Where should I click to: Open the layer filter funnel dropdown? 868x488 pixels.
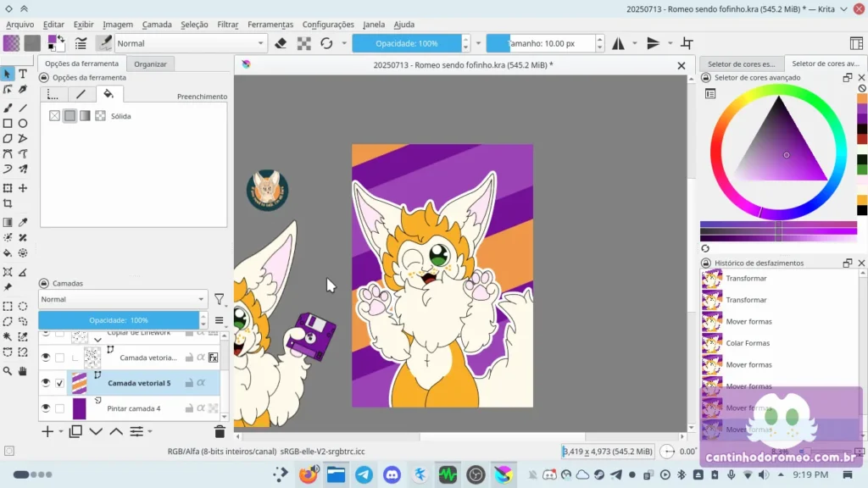[x=220, y=300]
